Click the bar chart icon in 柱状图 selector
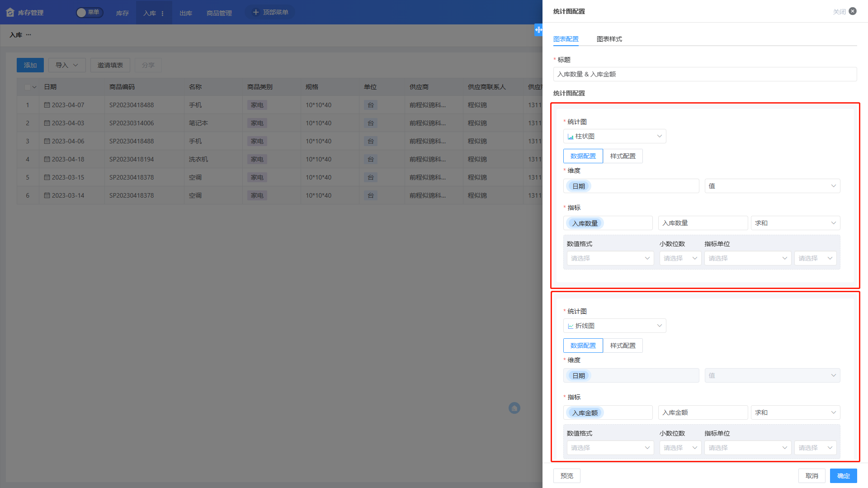The height and width of the screenshot is (488, 868). [x=571, y=137]
